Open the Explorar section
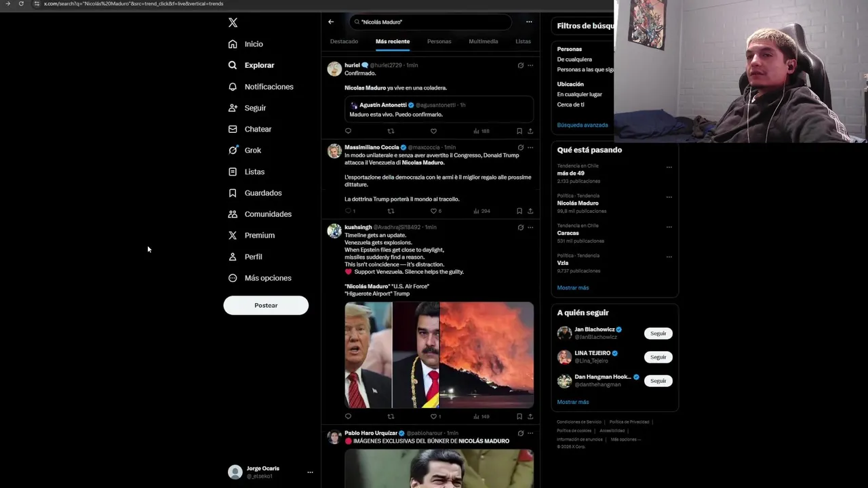The image size is (868, 488). tap(251, 65)
